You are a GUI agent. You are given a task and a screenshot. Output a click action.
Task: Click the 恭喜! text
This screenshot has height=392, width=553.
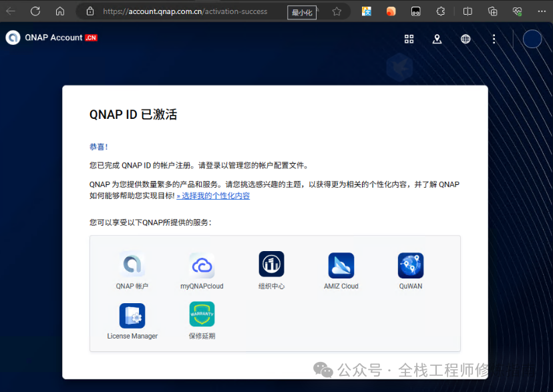click(98, 147)
